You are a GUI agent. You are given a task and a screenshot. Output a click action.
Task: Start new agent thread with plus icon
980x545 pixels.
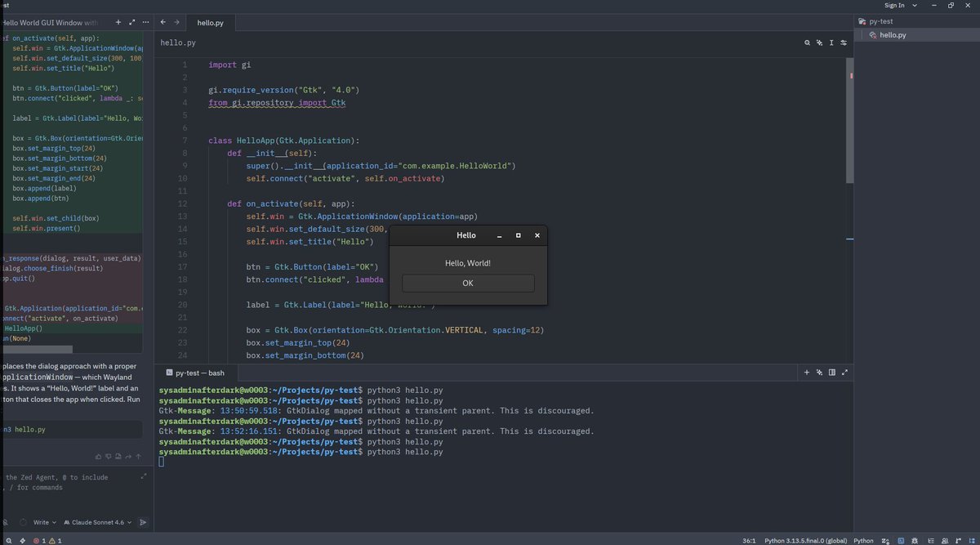pos(118,22)
